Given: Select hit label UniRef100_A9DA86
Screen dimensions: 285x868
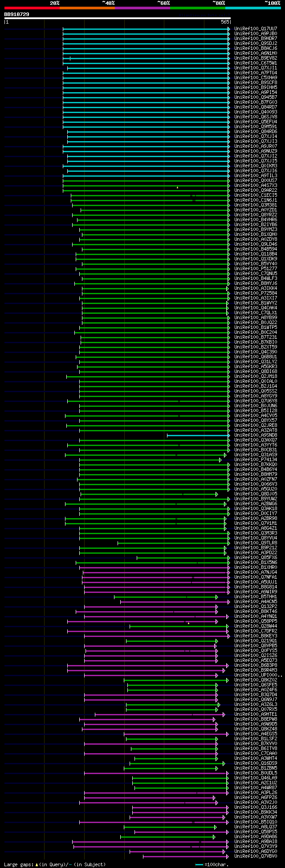Looking at the screenshot, I should pos(256,836).
